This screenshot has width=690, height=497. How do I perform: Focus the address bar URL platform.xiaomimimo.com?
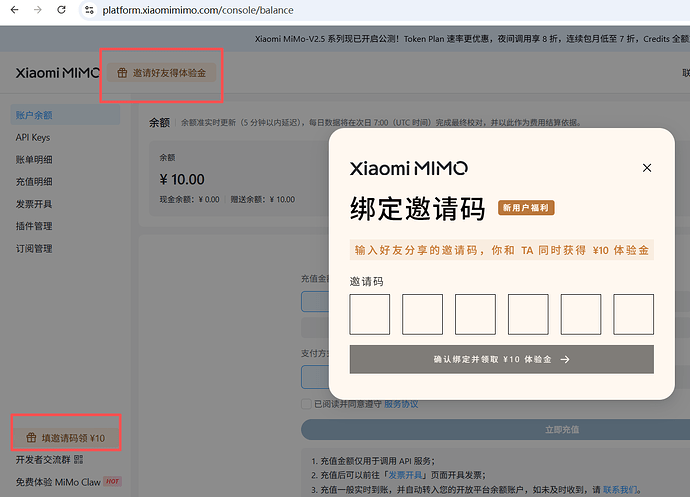click(x=198, y=10)
